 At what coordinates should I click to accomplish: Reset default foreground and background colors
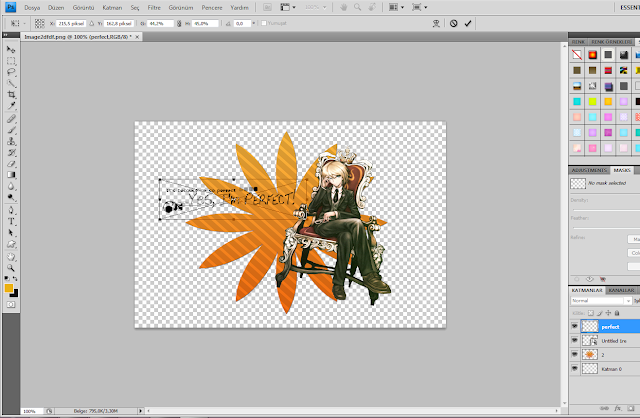(7, 278)
